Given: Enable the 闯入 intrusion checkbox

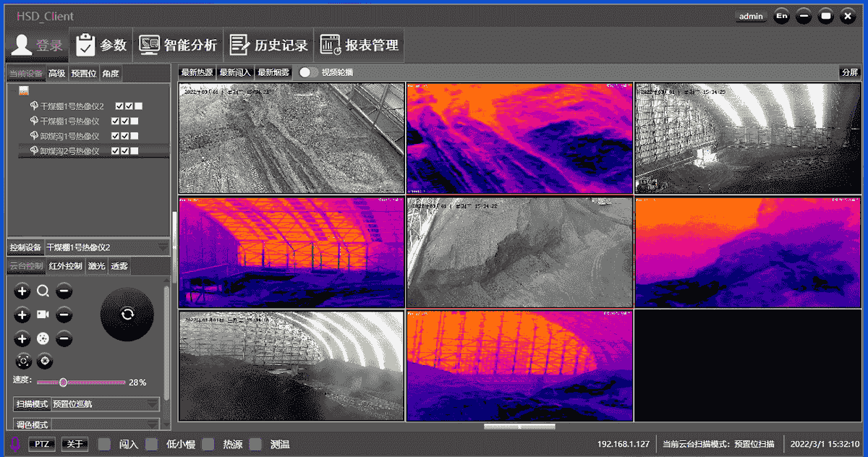Looking at the screenshot, I should click(x=104, y=444).
